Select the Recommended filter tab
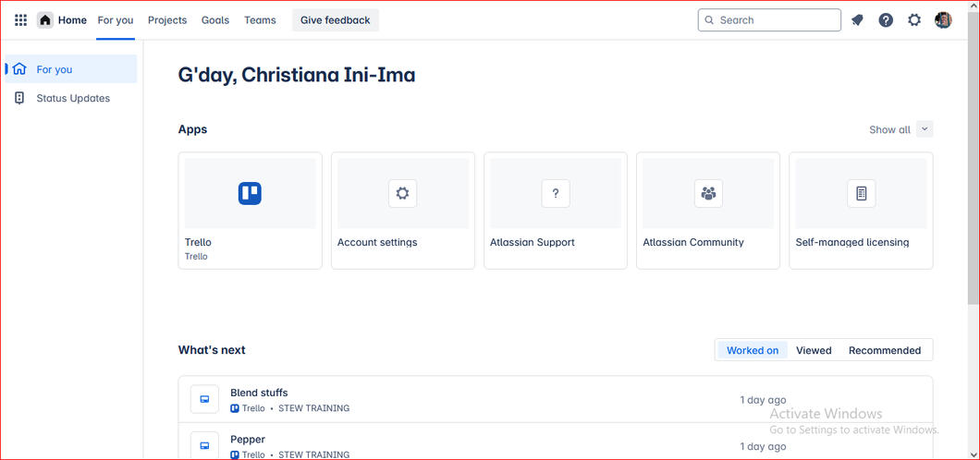980x460 pixels. [885, 350]
